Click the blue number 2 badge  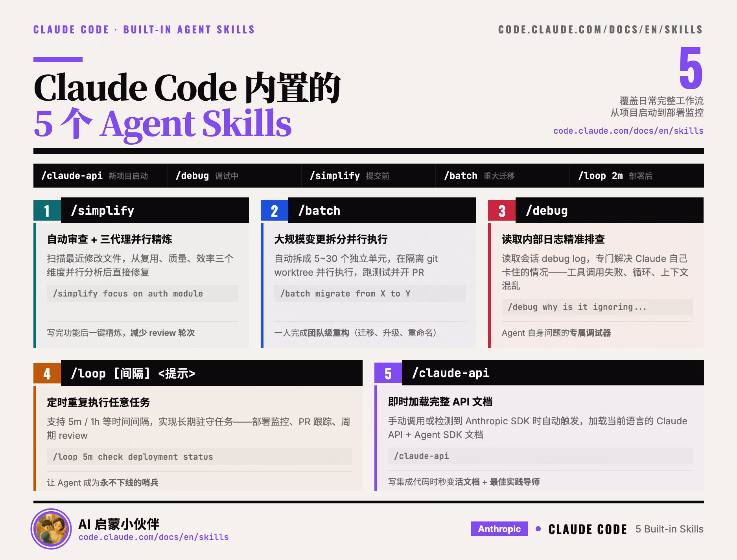coord(275,211)
